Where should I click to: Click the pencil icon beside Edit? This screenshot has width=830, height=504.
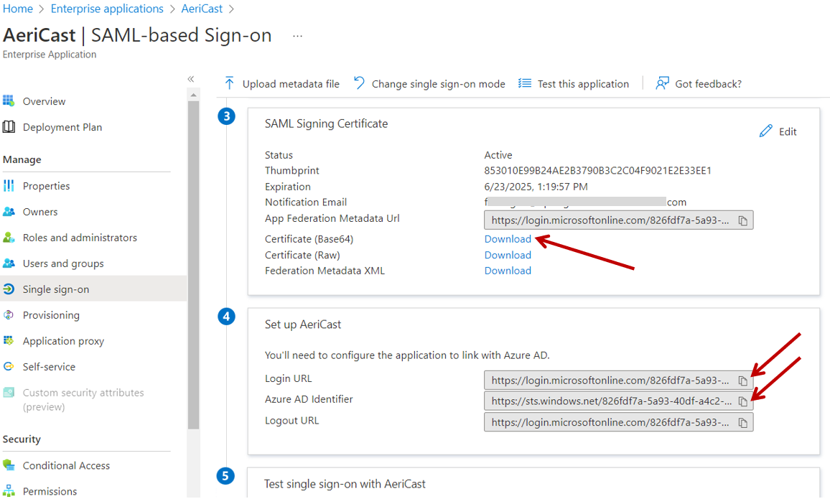click(765, 131)
